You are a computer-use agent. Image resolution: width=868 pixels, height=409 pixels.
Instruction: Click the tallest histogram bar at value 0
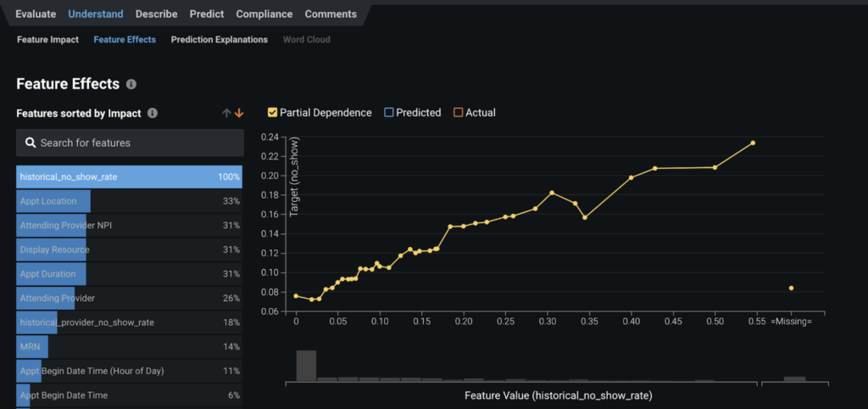[x=306, y=366]
